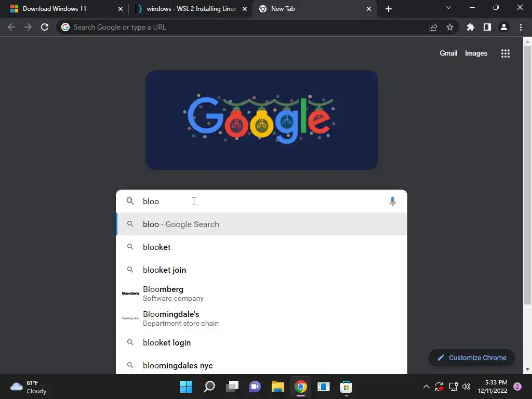
Task: Toggle the Chrome side panel icon
Action: [x=487, y=27]
